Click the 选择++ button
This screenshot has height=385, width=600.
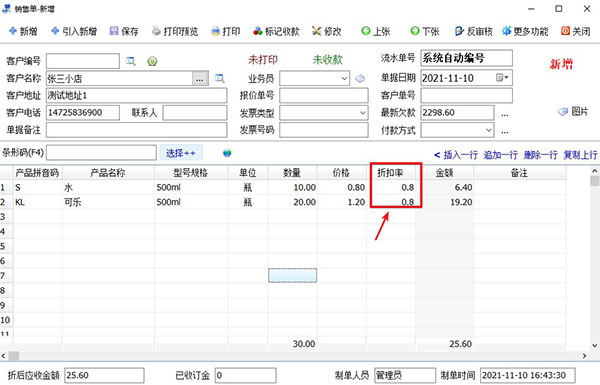(x=181, y=153)
